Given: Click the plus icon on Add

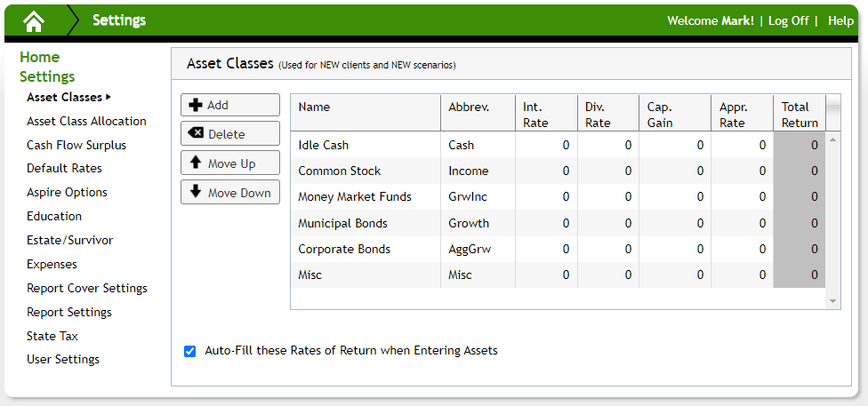Looking at the screenshot, I should (x=196, y=105).
